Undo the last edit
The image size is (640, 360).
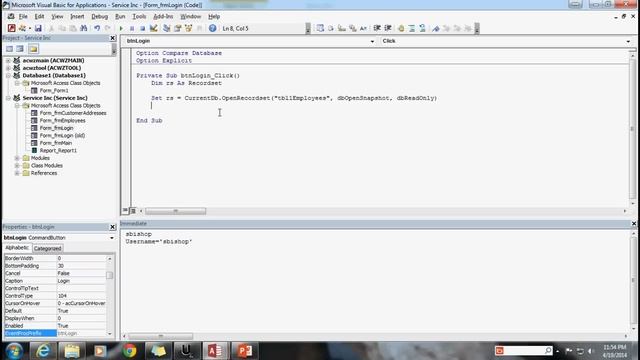(97, 28)
